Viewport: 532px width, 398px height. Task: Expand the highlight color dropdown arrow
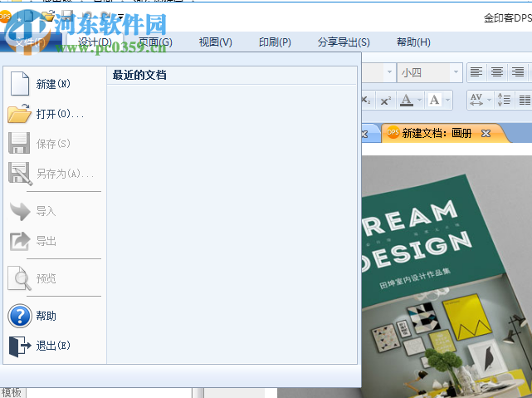[x=447, y=101]
